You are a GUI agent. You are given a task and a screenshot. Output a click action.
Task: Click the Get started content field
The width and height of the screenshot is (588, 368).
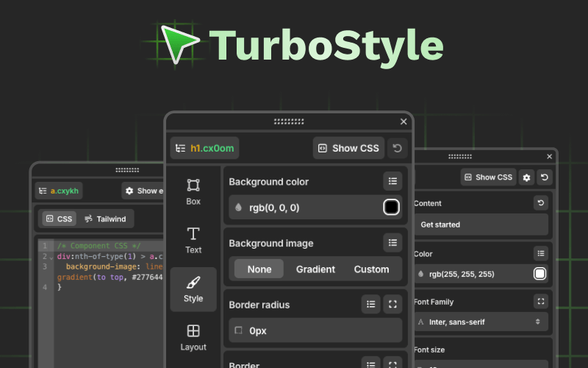[x=481, y=224]
